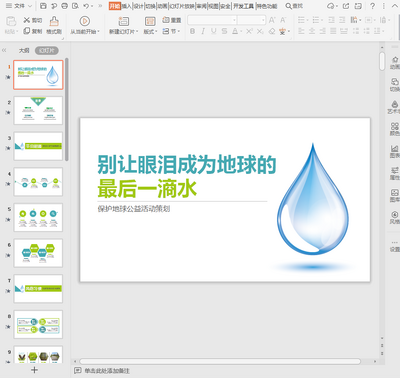Click the Increase Font Size A icon

click(x=272, y=20)
